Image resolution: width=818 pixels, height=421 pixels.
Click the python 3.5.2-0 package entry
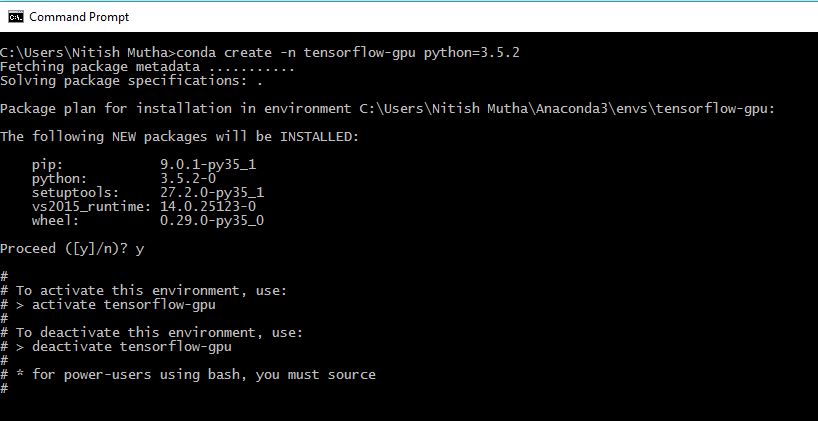coord(124,179)
